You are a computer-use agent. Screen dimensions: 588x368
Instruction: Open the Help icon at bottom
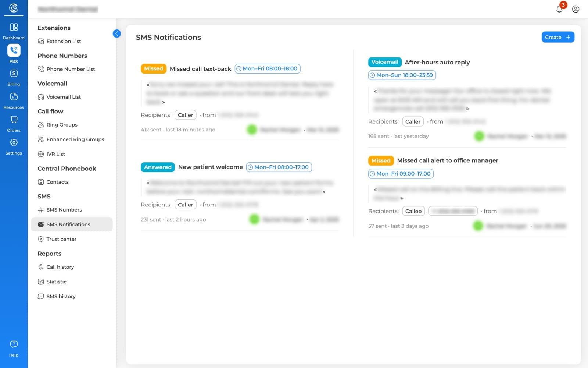pyautogui.click(x=14, y=344)
